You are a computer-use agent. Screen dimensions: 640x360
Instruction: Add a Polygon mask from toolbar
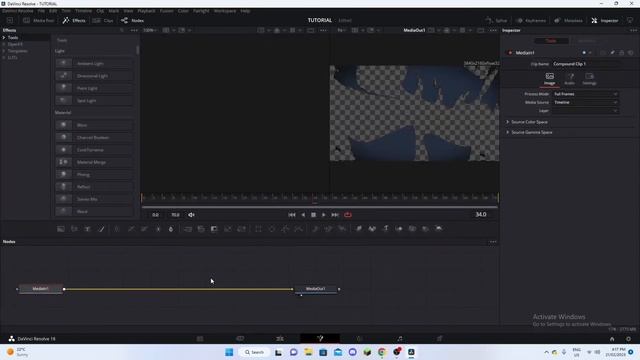point(285,229)
